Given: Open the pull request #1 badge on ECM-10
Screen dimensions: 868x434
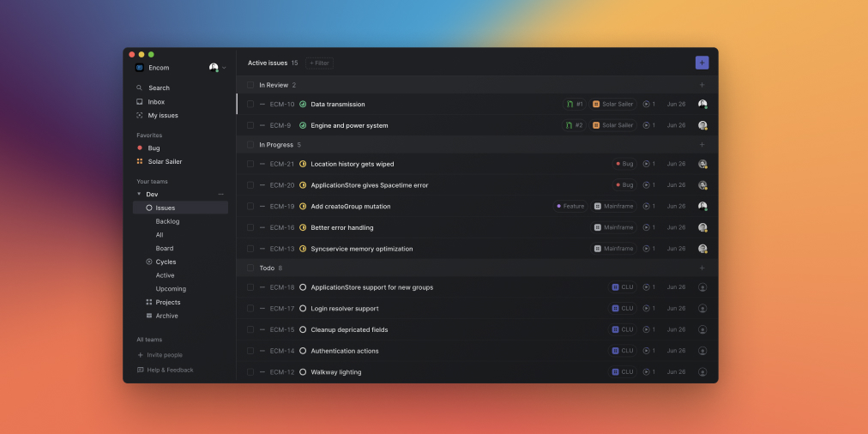Looking at the screenshot, I should pyautogui.click(x=574, y=104).
